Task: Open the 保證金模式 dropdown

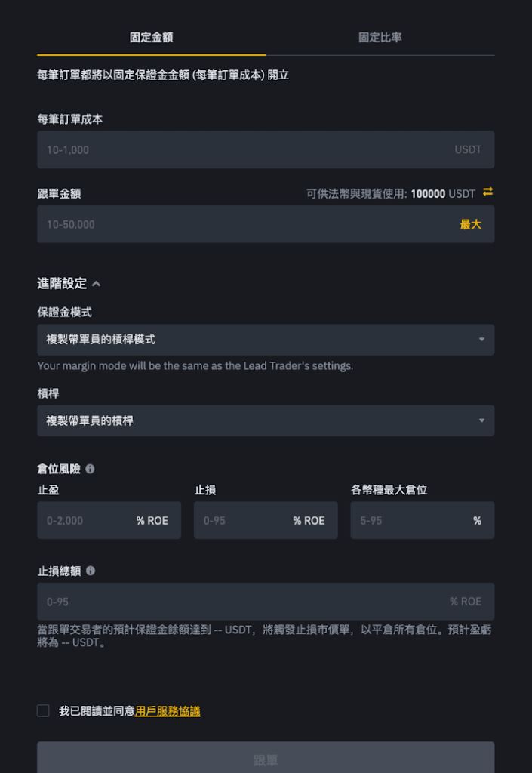Action: (266, 340)
